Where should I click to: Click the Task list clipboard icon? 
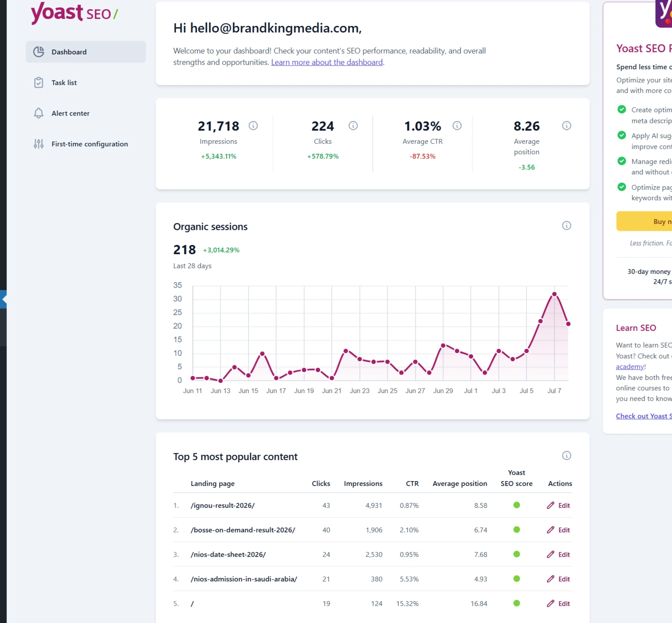[39, 82]
